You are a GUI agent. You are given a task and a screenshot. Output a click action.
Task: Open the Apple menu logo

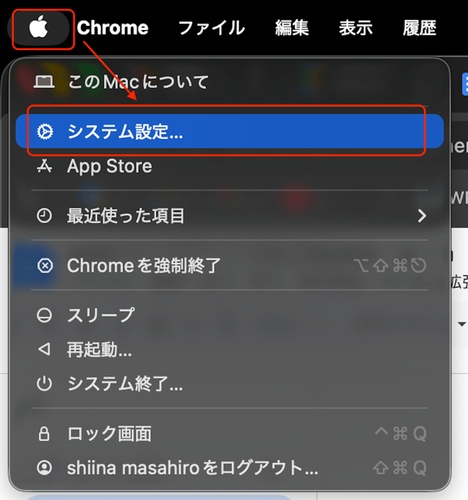click(x=39, y=27)
